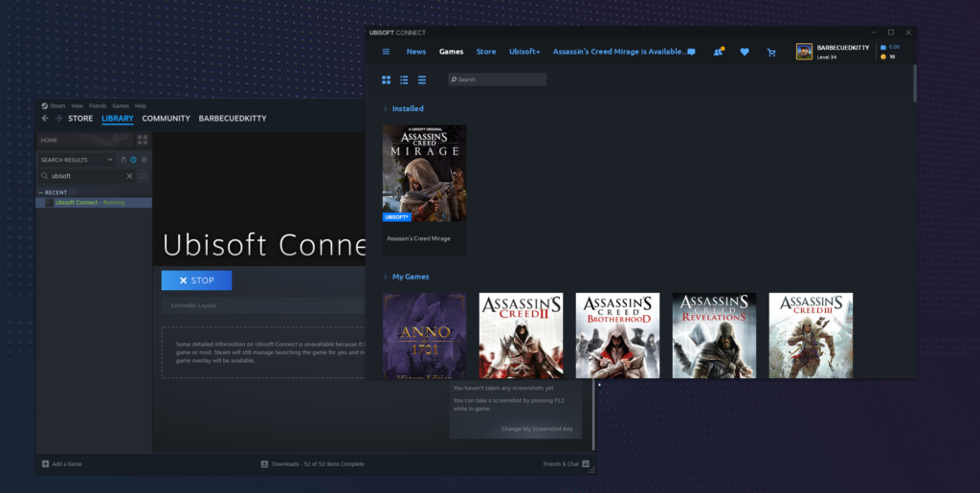Click Ubisoft units coin icon
This screenshot has height=493, width=980.
pos(883,56)
